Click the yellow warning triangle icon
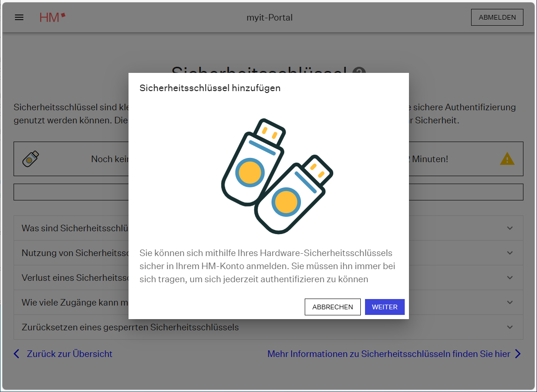This screenshot has height=392, width=537. pos(507,159)
